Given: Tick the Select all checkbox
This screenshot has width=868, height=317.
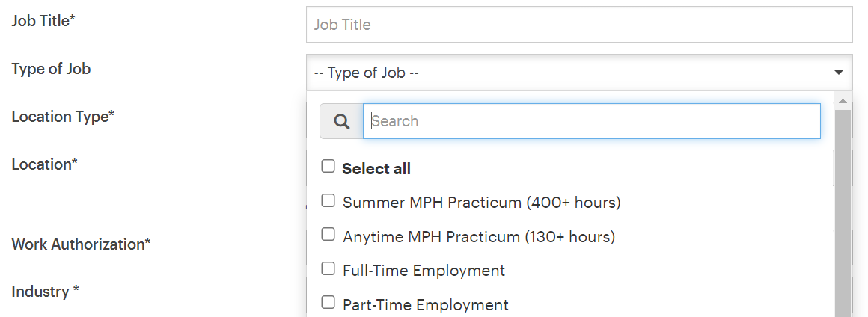Looking at the screenshot, I should 328,167.
